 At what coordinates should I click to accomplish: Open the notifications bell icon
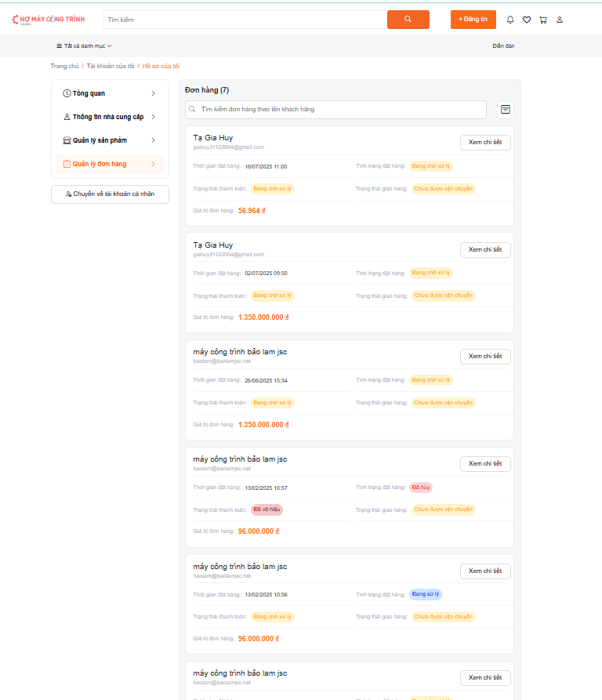510,20
